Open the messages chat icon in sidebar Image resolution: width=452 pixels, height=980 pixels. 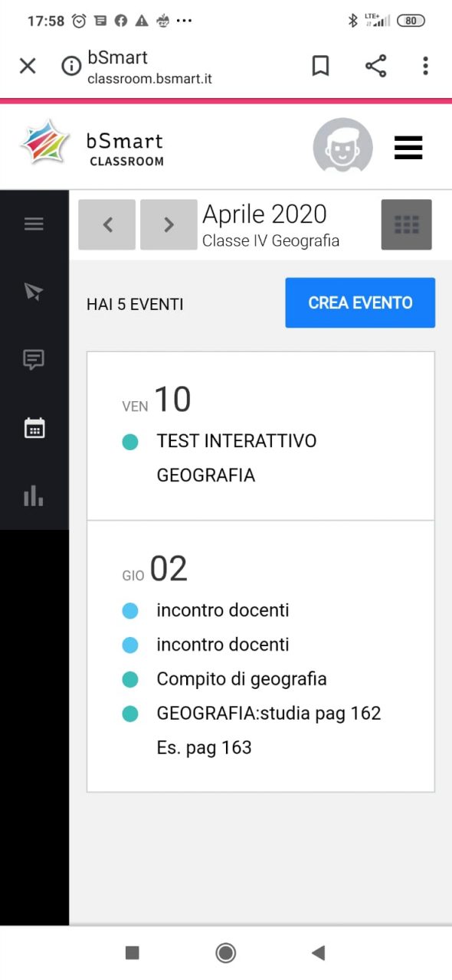point(34,359)
